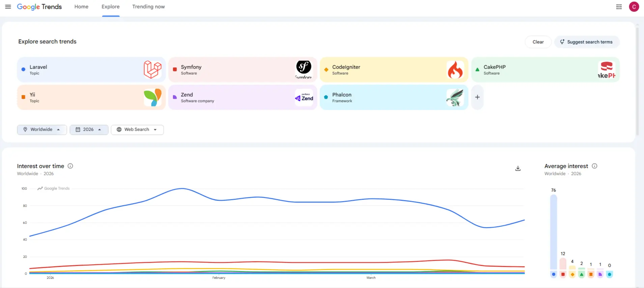Open the Worldwide location dropdown

tap(42, 130)
